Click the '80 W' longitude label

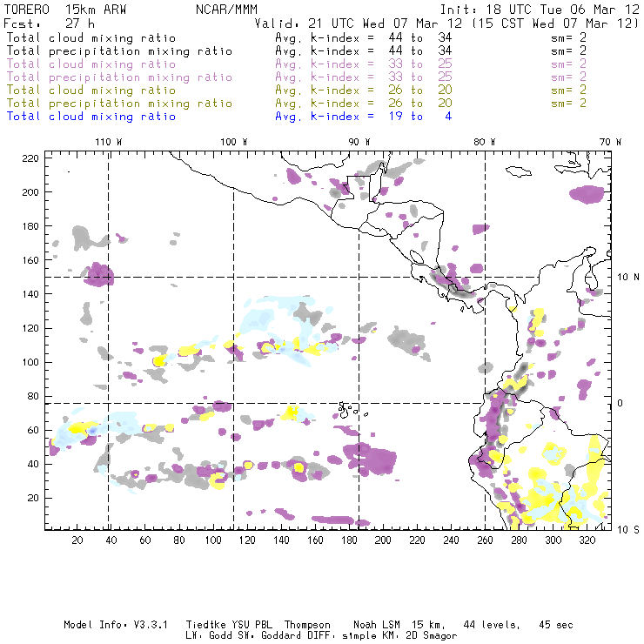click(484, 142)
